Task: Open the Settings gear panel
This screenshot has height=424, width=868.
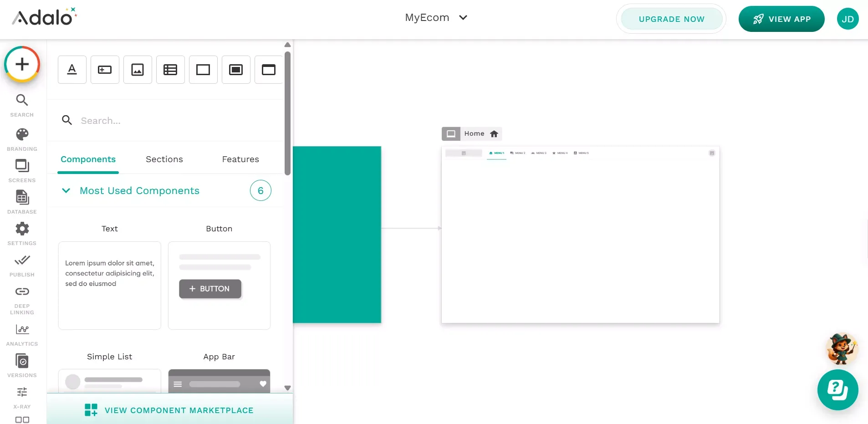Action: [22, 234]
